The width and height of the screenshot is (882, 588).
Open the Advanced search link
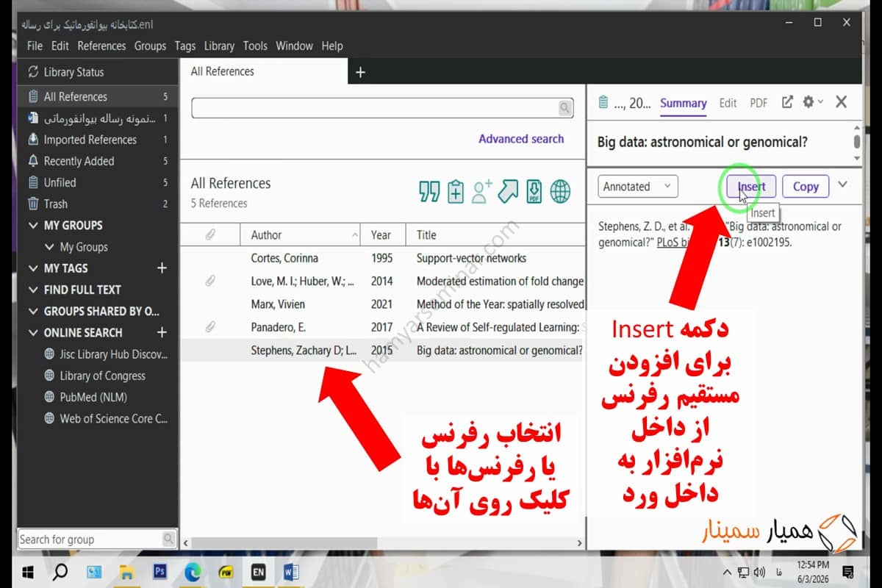click(x=521, y=139)
